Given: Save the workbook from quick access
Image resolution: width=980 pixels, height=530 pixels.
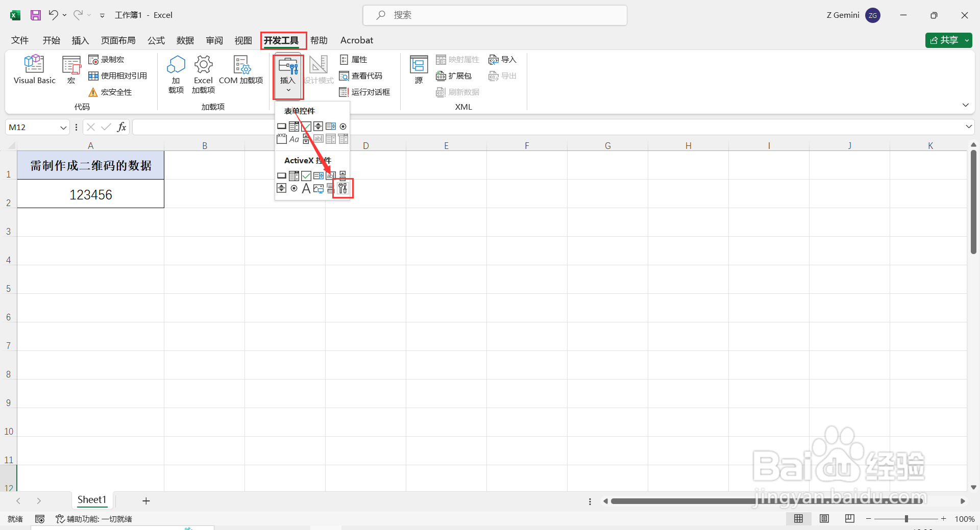Looking at the screenshot, I should 36,15.
